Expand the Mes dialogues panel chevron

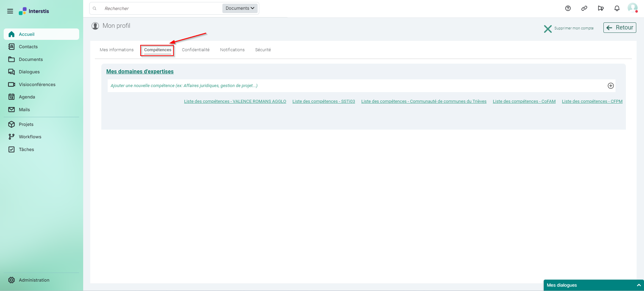click(639, 285)
